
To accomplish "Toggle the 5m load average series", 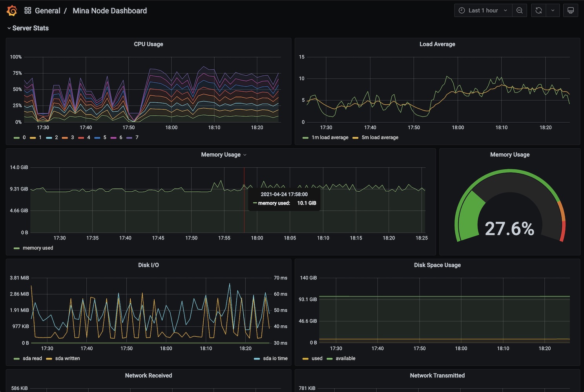I will coord(380,138).
